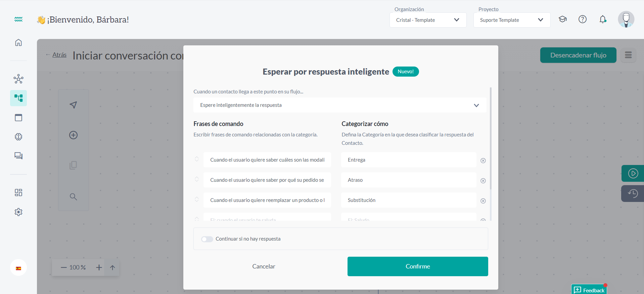Open the settings gear in the sidebar
The height and width of the screenshot is (294, 644).
(x=18, y=212)
